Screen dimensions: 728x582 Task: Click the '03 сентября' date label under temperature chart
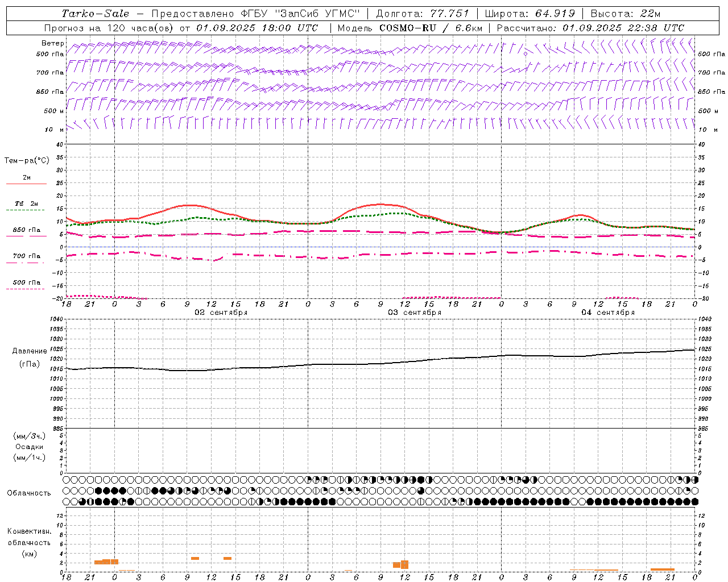click(x=415, y=313)
